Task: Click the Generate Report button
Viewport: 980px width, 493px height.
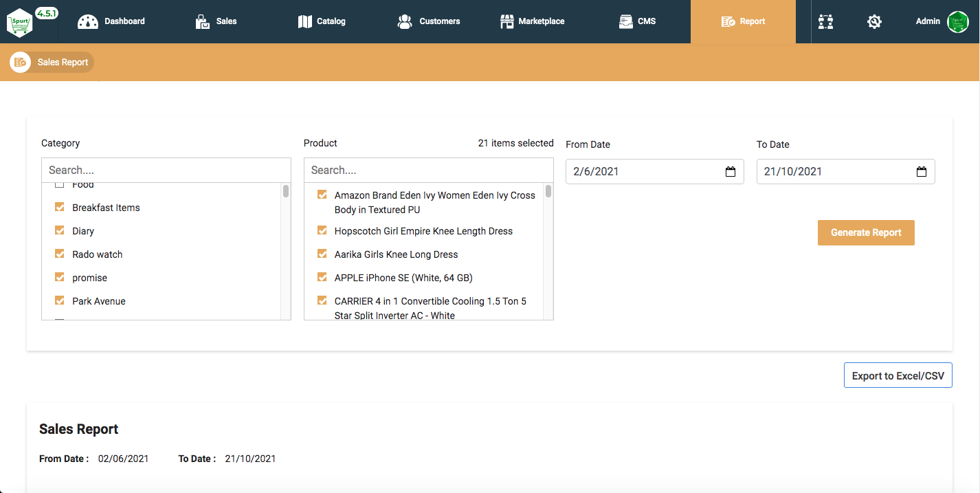Action: tap(866, 232)
